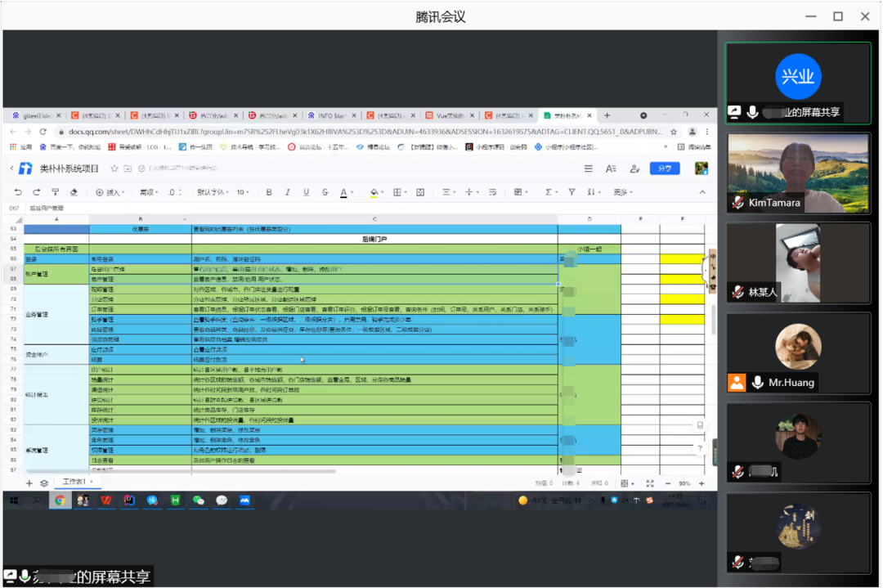The image size is (883, 588).
Task: Click the collaborator permissions icon
Action: coord(634,168)
